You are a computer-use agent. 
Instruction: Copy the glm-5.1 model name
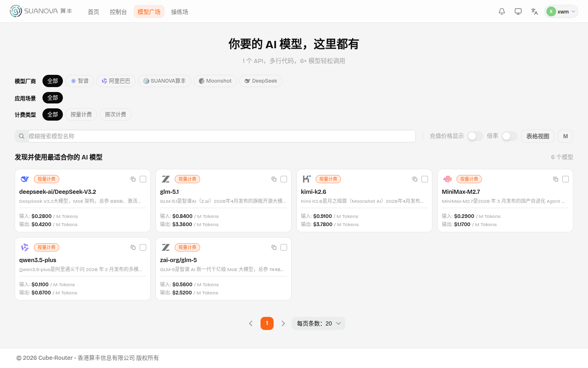click(274, 179)
